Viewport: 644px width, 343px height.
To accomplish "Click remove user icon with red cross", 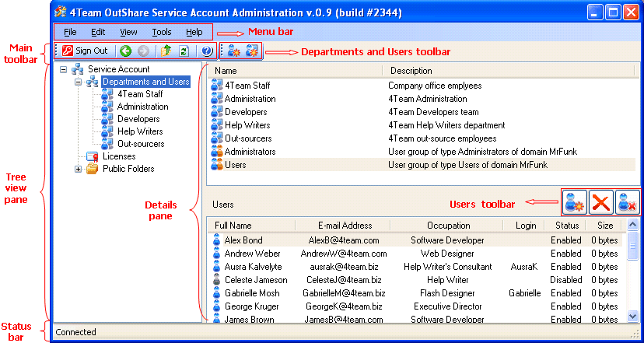I will tap(628, 202).
